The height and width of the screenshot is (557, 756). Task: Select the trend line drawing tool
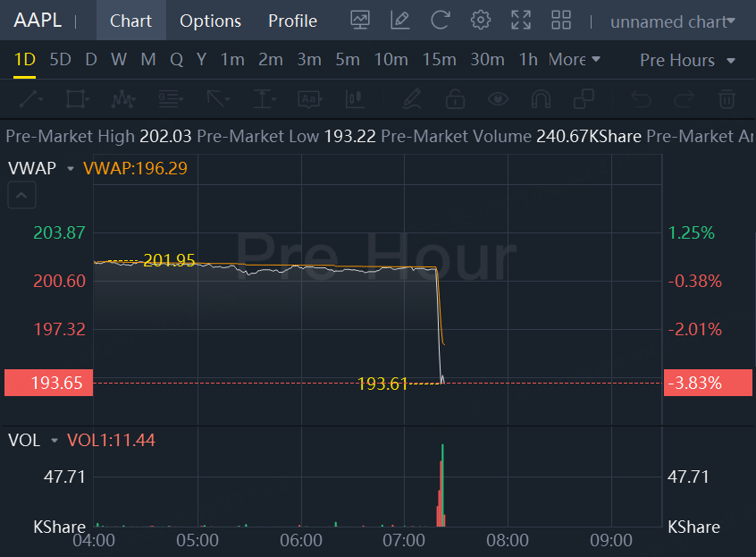[30, 98]
